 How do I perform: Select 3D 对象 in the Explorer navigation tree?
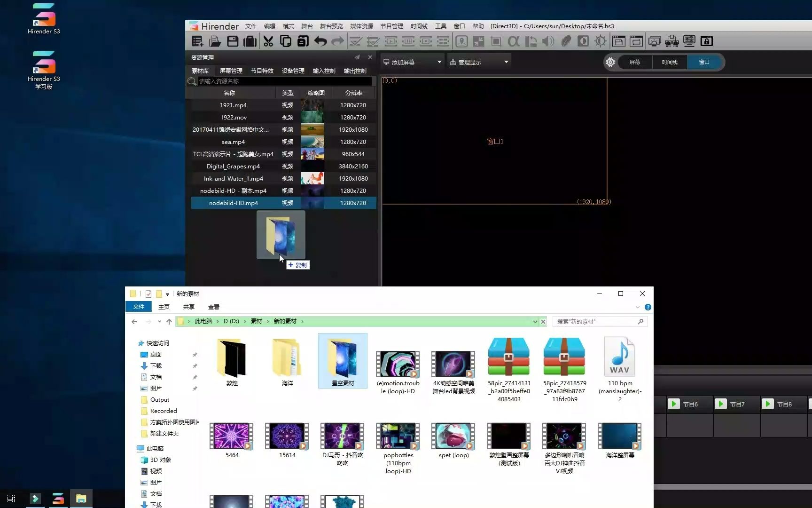pos(160,460)
